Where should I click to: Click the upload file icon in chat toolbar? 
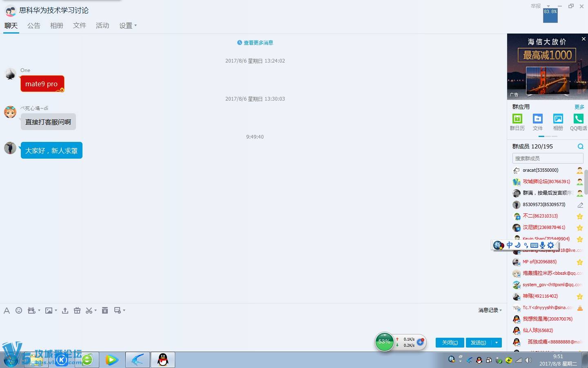65,311
